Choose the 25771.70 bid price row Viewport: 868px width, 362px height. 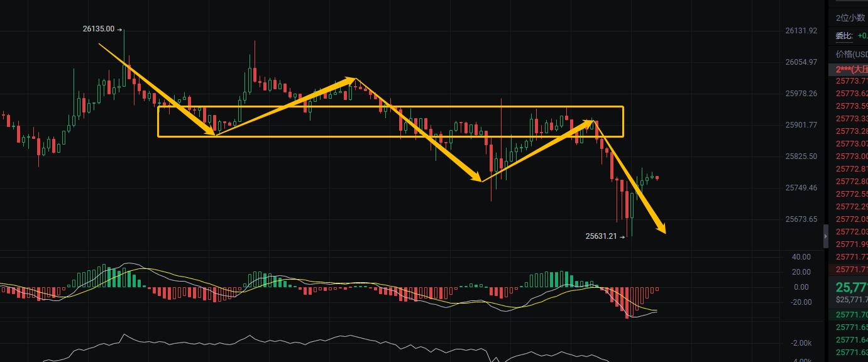click(851, 315)
